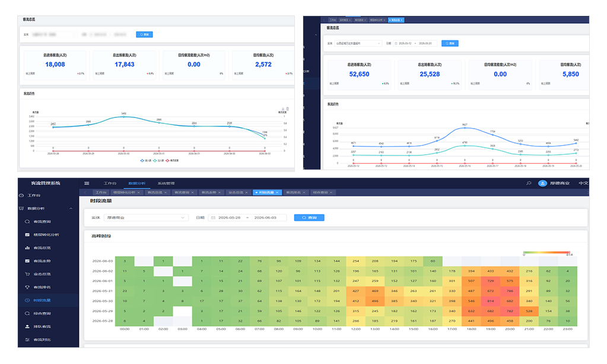Toggle the teal series legend in left trend chart
The width and height of the screenshot is (607, 364).
(158, 161)
